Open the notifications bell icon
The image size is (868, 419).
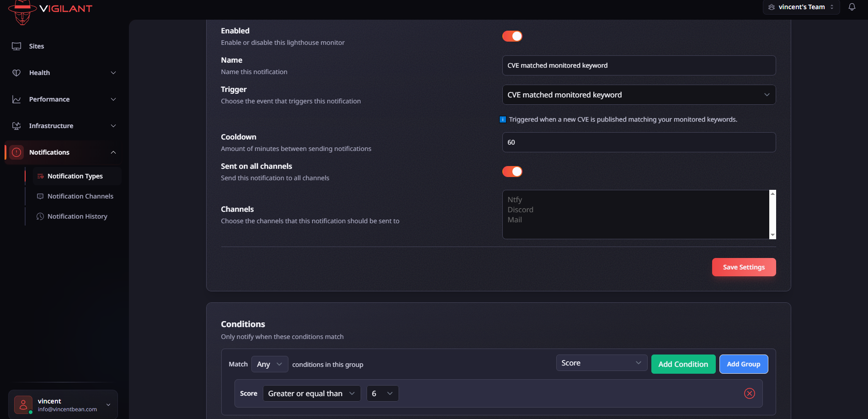click(x=852, y=7)
